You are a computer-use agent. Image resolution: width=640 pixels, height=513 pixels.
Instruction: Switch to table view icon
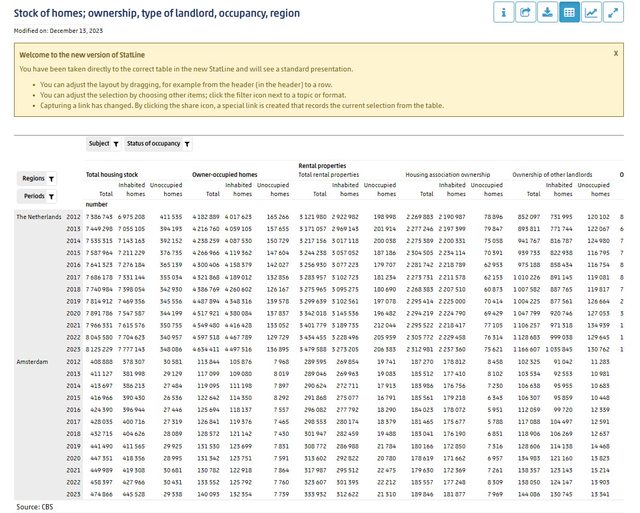click(x=570, y=12)
